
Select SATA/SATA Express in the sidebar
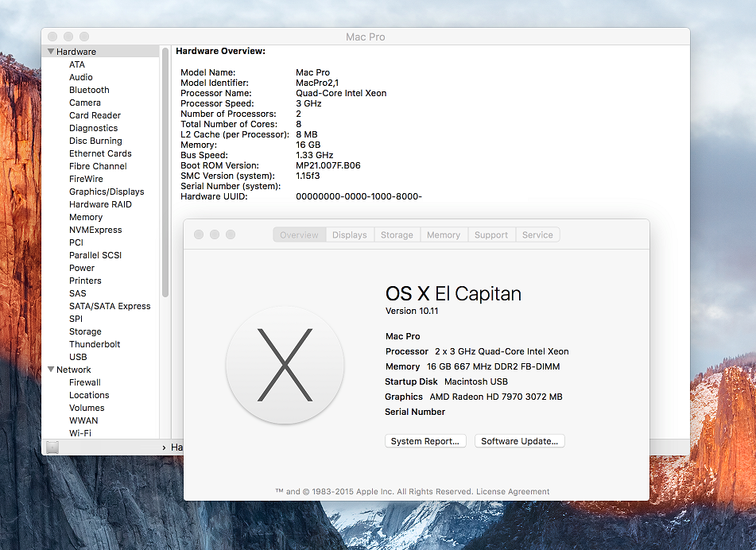[x=110, y=306]
